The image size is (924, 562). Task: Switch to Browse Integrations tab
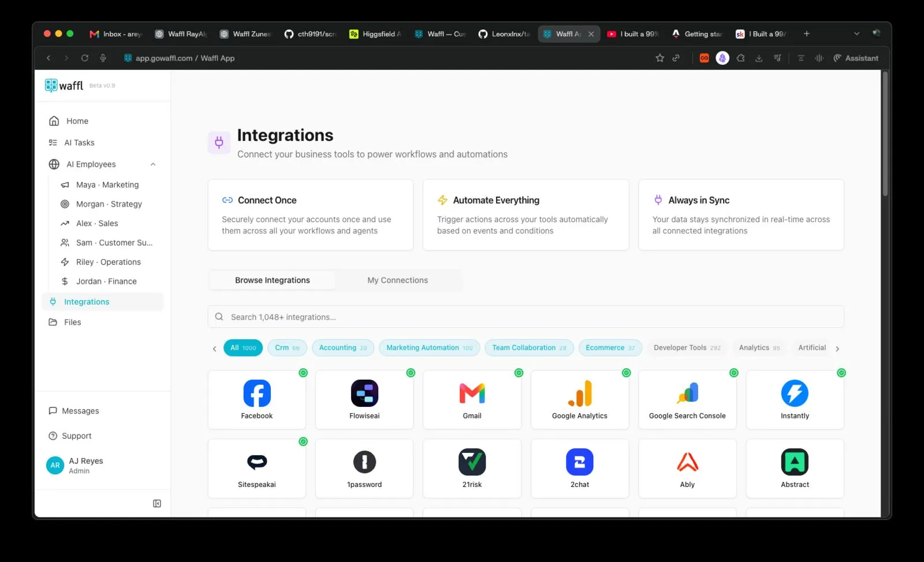[273, 280]
